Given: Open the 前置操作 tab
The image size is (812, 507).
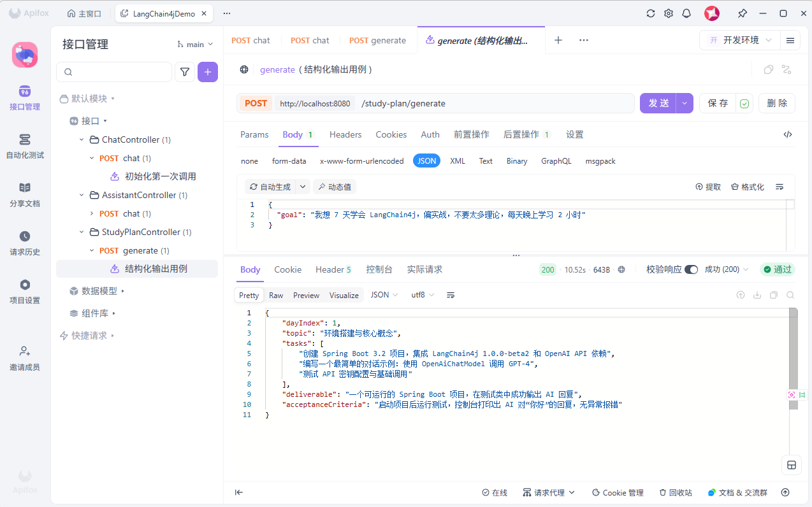Looking at the screenshot, I should 472,134.
